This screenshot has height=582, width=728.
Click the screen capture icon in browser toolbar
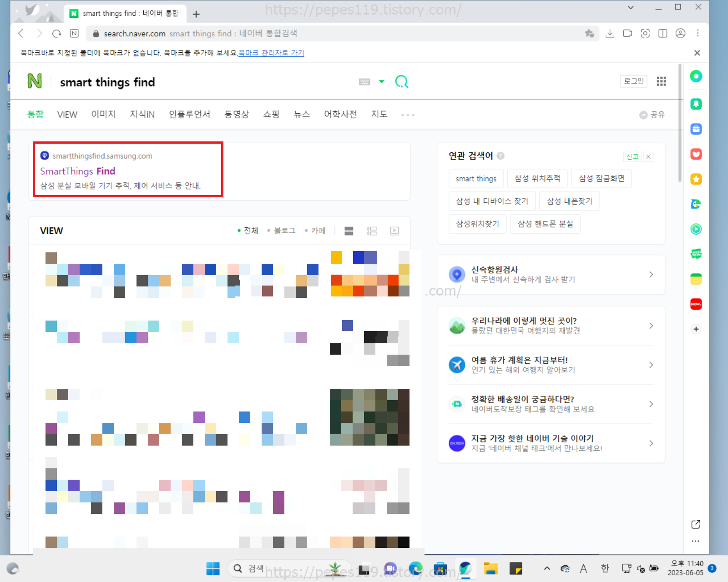(645, 33)
